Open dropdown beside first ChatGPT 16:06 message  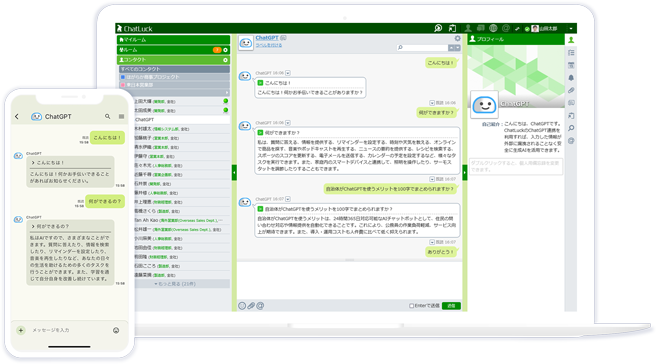click(288, 73)
